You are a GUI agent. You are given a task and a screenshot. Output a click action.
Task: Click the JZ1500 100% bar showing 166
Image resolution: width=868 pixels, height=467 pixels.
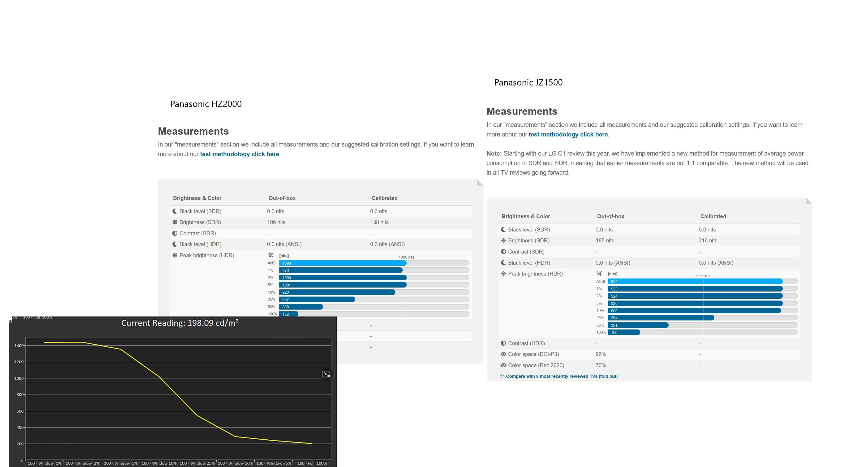coord(624,333)
